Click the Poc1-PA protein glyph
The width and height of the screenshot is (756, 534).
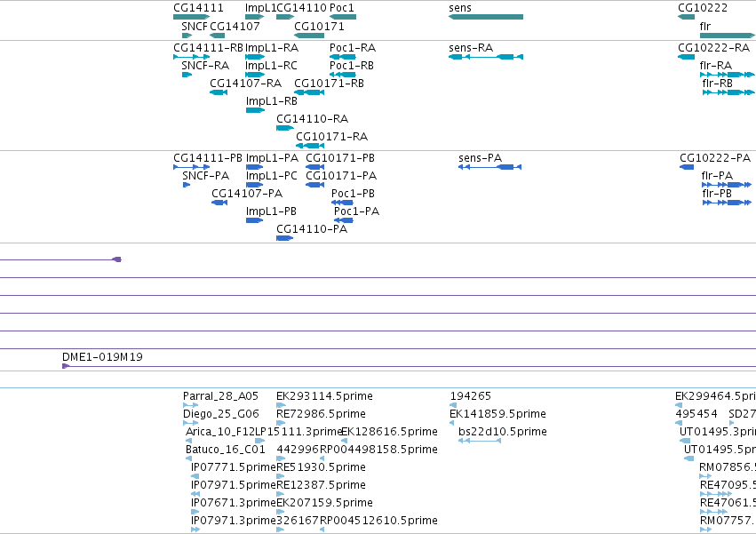[x=344, y=221]
